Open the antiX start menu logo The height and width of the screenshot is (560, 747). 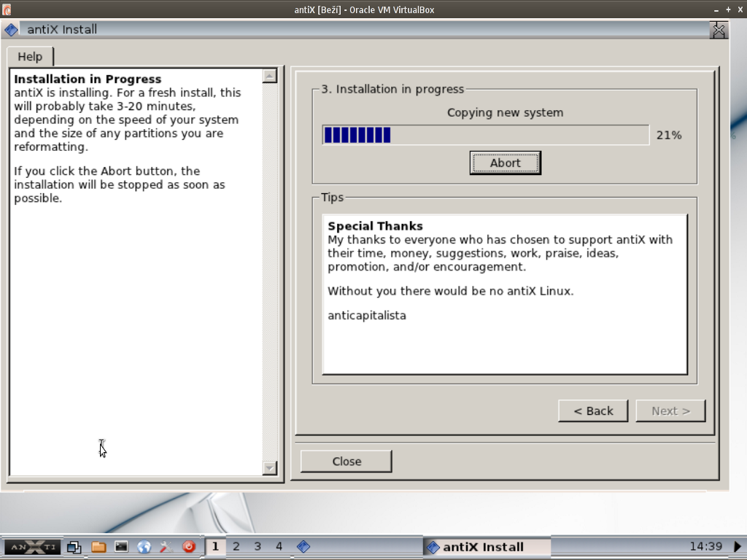(33, 547)
